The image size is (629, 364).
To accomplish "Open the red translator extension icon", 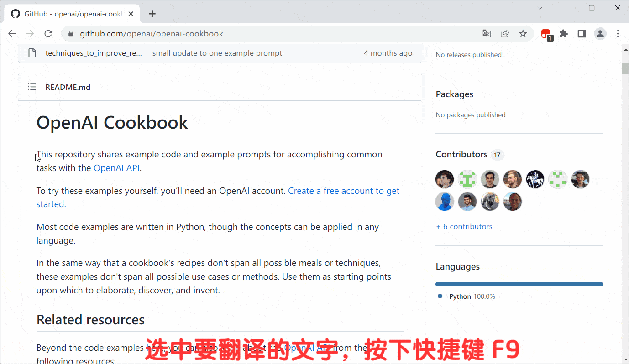I will (546, 34).
